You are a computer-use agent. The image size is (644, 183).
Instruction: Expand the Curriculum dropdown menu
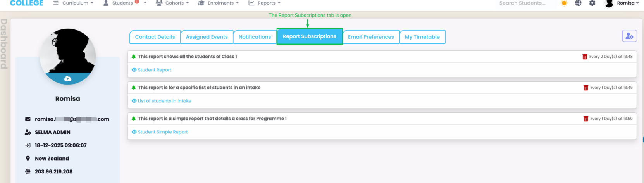[x=74, y=3]
